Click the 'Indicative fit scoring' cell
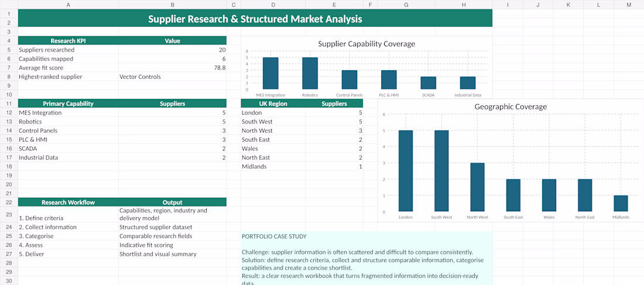 click(173, 245)
